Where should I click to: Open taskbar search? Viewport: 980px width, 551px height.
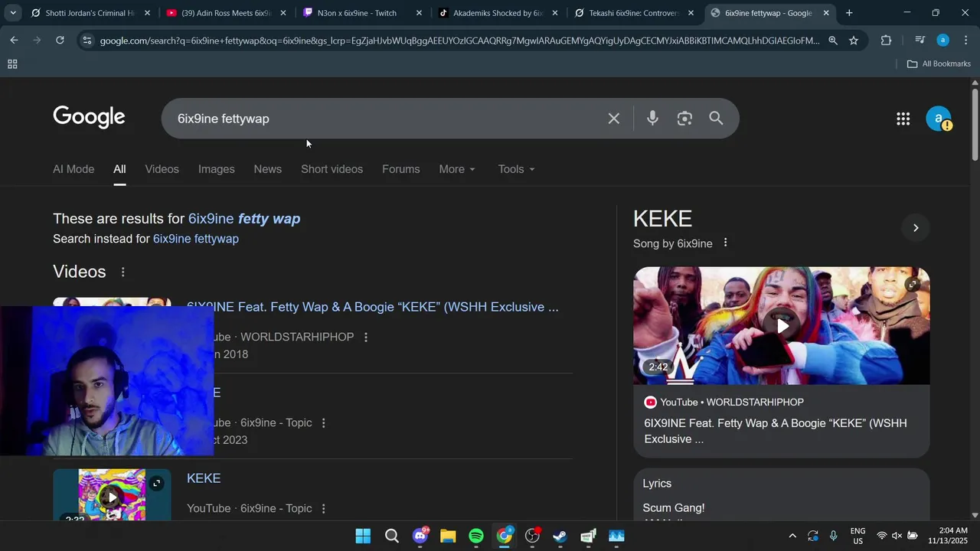392,536
